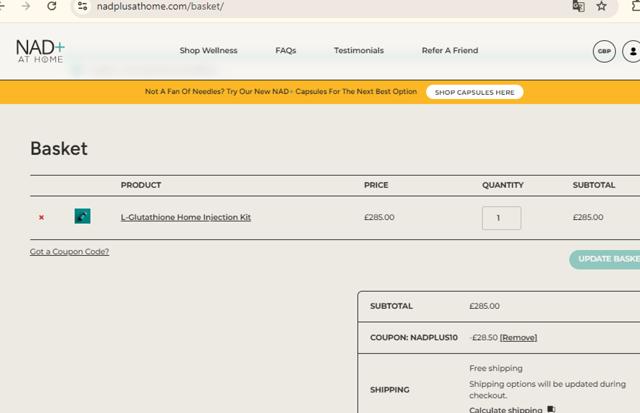
Task: Open Testimonials page
Action: pyautogui.click(x=359, y=51)
